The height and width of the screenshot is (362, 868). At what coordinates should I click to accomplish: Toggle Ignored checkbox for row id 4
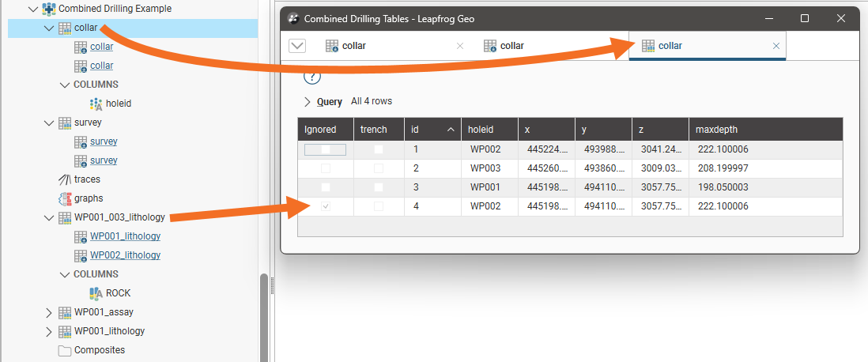pos(326,206)
